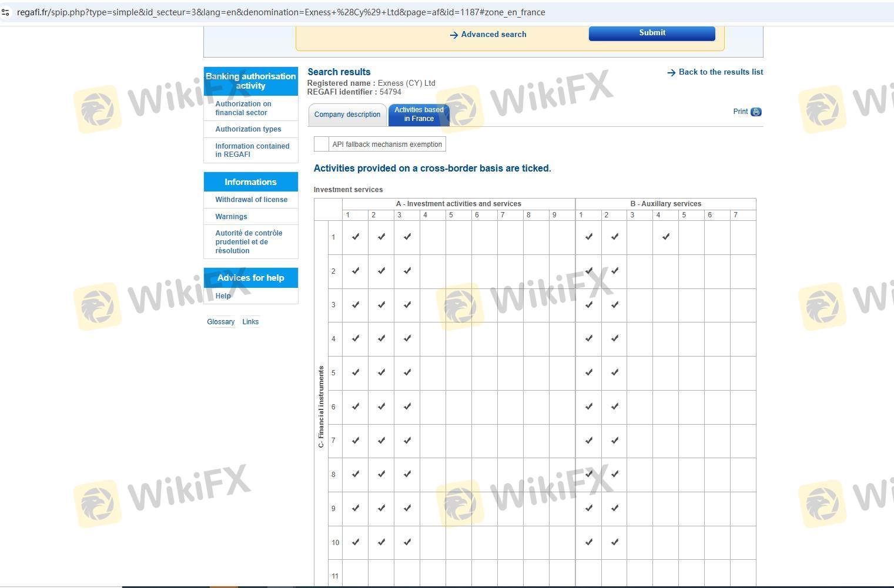Screen dimensions: 894x588
Task: Click the site info icon in address bar
Action: [x=6, y=12]
